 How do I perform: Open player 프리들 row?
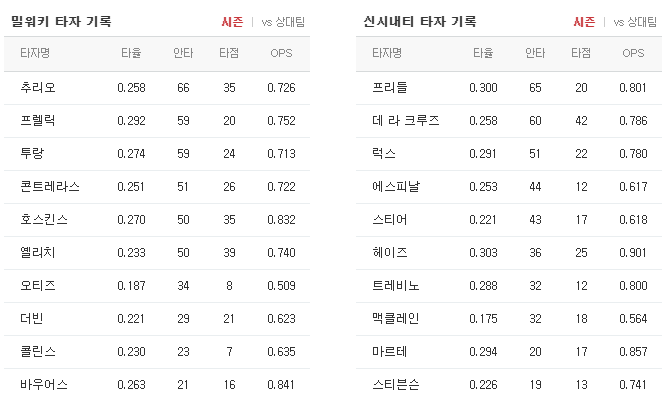tap(509, 88)
